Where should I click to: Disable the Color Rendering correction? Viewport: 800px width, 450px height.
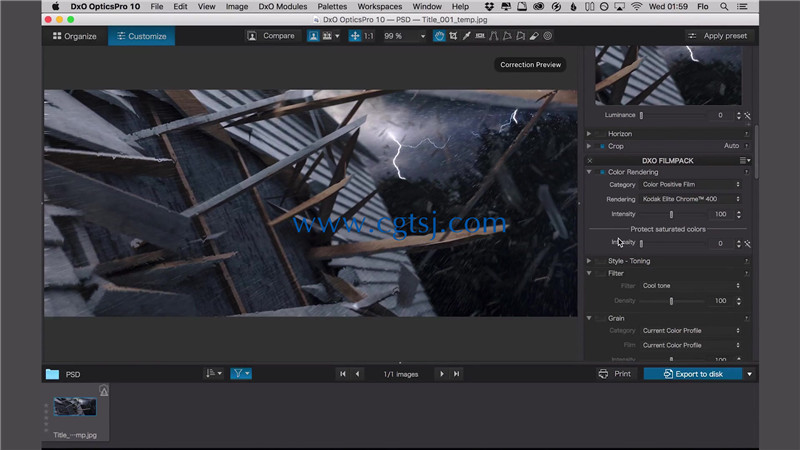point(602,172)
